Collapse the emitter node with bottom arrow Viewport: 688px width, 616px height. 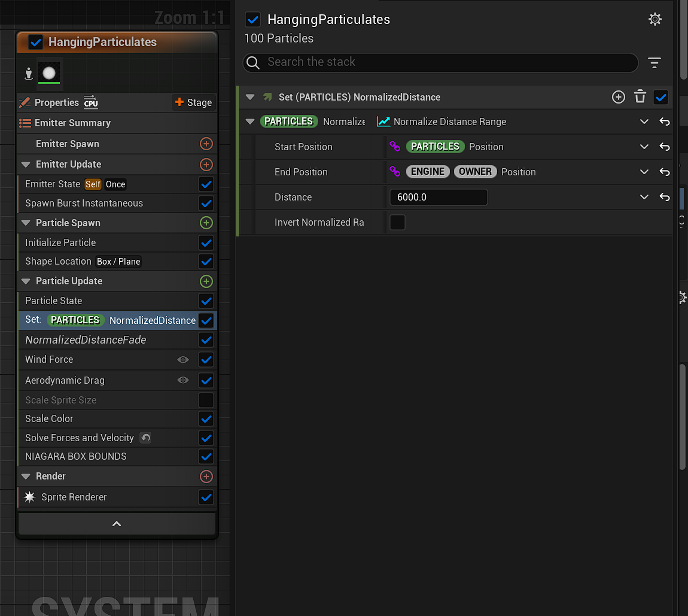pyautogui.click(x=117, y=524)
